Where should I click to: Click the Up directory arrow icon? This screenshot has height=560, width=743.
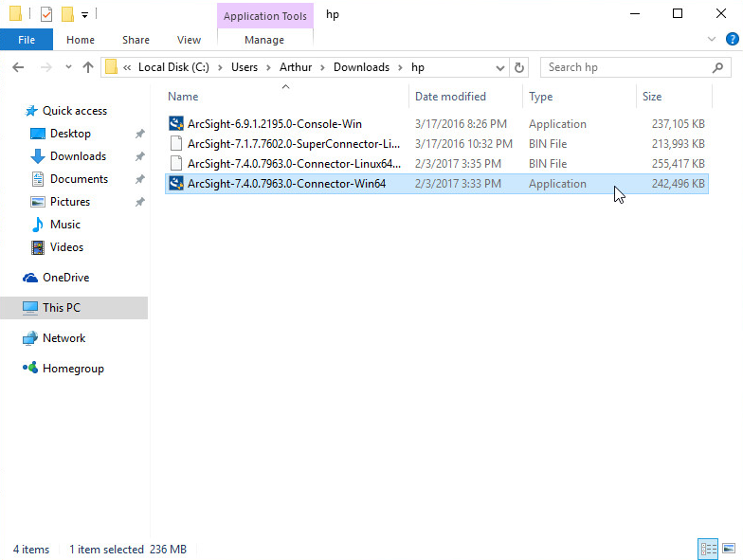pyautogui.click(x=88, y=67)
